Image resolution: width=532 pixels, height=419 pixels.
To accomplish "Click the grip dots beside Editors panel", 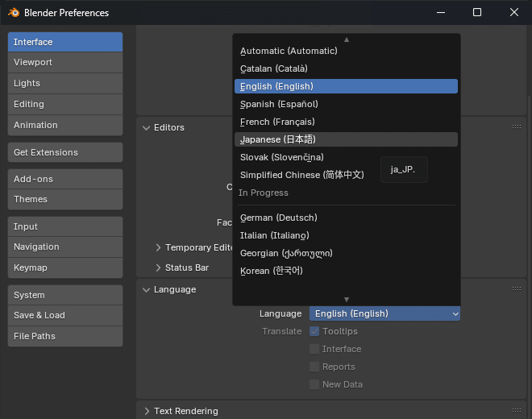I will click(x=517, y=127).
